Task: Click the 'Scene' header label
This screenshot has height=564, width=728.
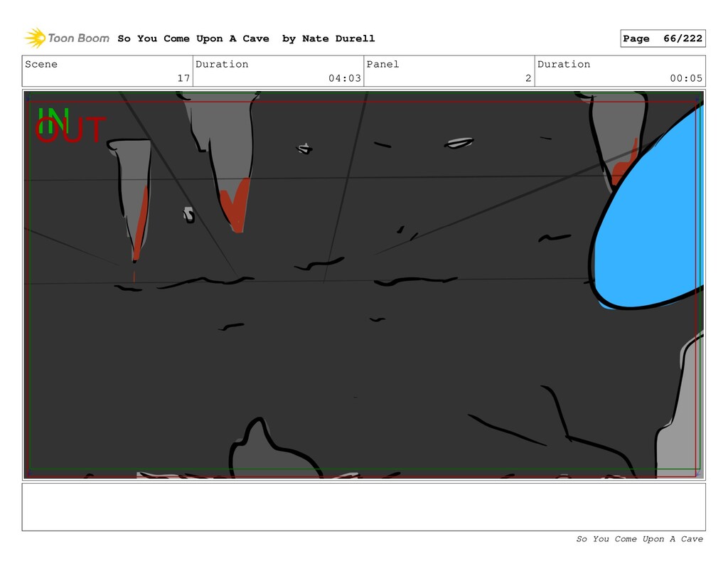Action: pyautogui.click(x=41, y=64)
